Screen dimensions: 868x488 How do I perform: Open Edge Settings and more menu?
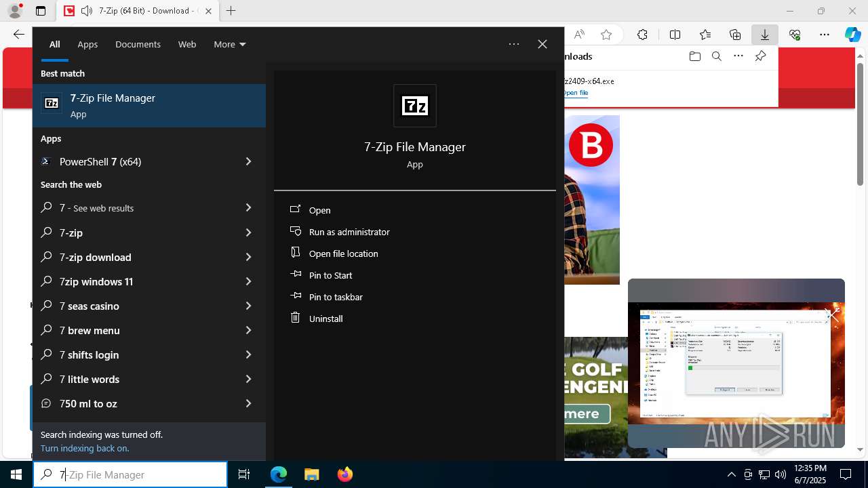825,35
